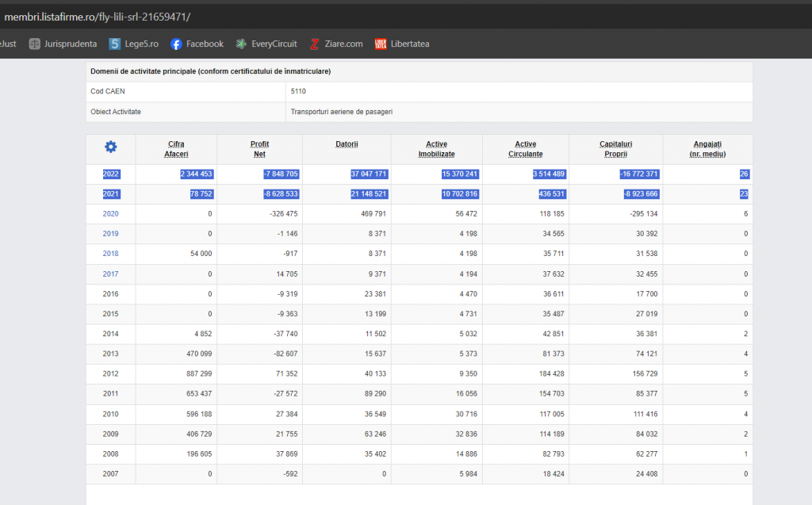Viewport: 812px width, 505px height.
Task: Click the 2018 turnover value 54 000
Action: pos(201,254)
